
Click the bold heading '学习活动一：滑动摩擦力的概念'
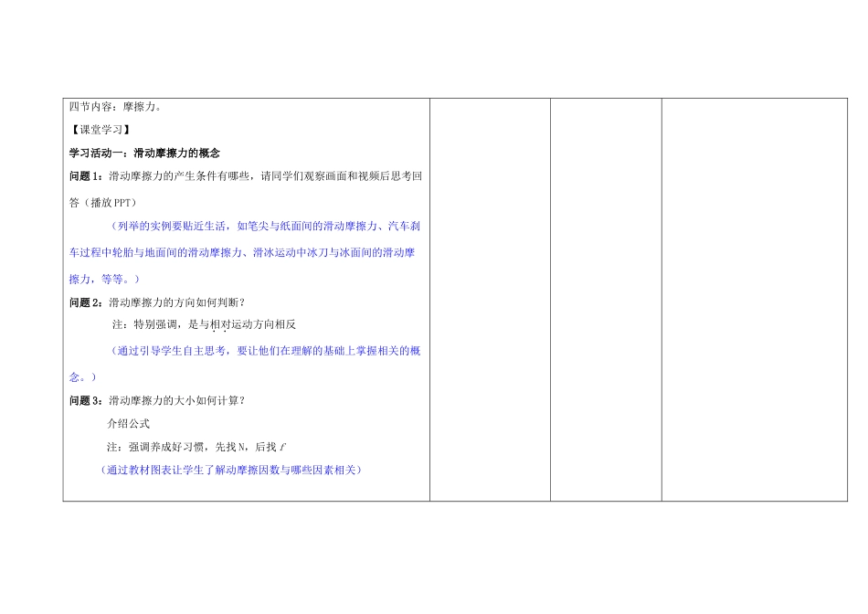(x=144, y=153)
